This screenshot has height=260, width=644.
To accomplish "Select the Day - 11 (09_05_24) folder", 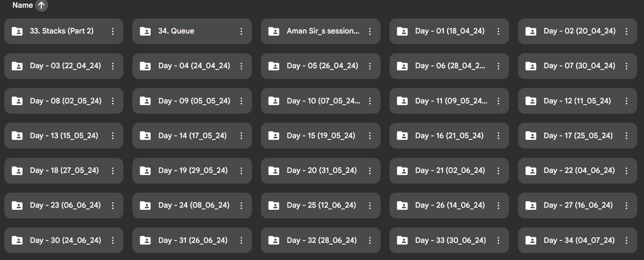I will point(451,101).
